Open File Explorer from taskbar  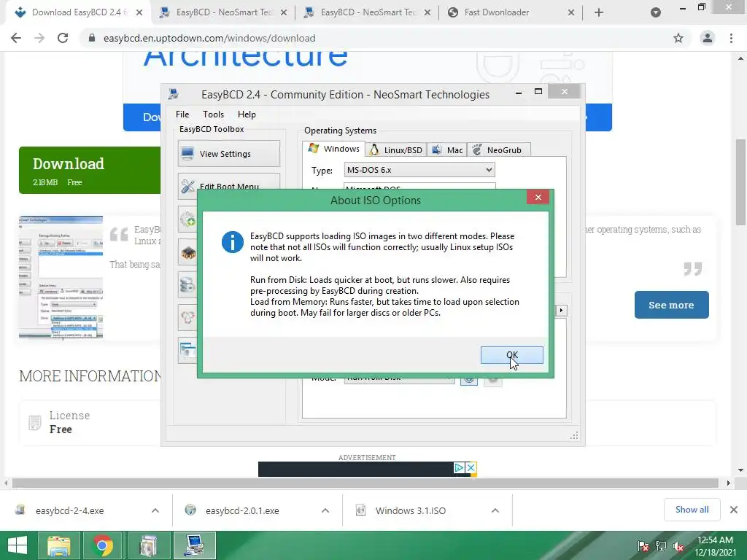(59, 545)
